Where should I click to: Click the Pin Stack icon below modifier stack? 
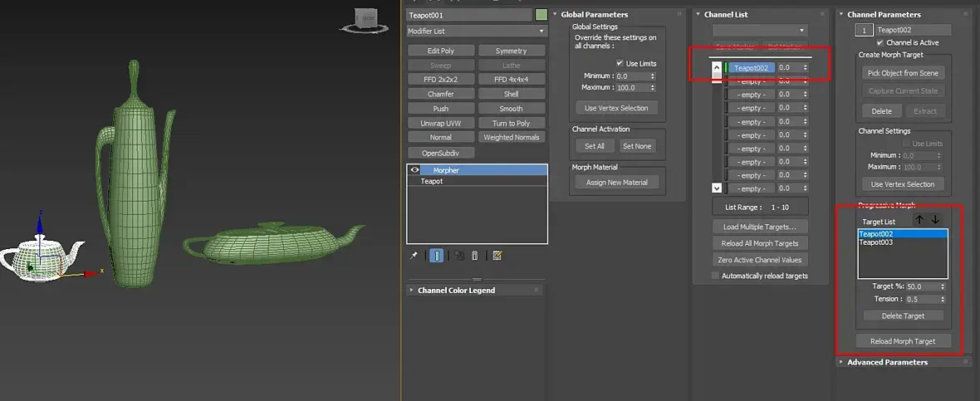(414, 256)
